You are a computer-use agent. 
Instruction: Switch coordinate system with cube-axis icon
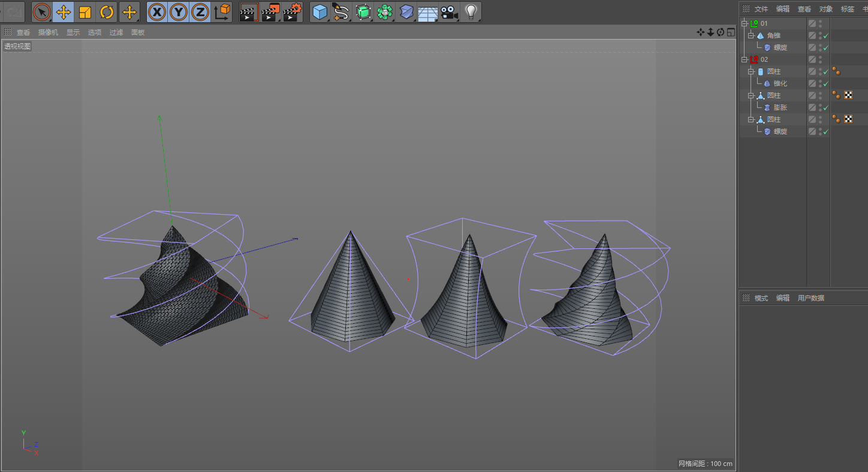click(x=222, y=12)
